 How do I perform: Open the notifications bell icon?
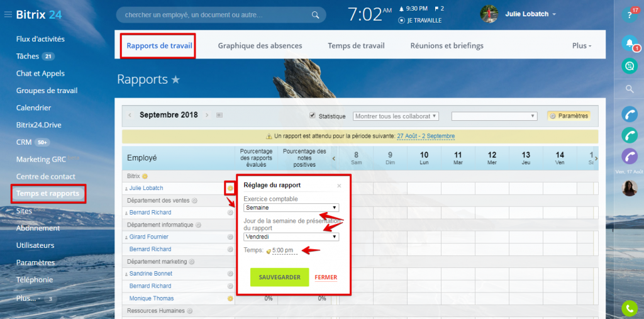tap(629, 43)
